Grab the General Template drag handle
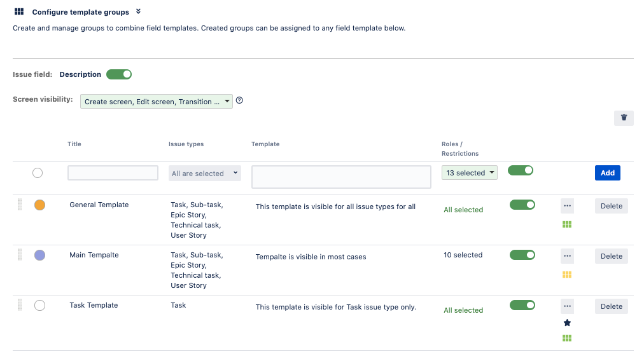This screenshot has height=354, width=644. point(19,204)
